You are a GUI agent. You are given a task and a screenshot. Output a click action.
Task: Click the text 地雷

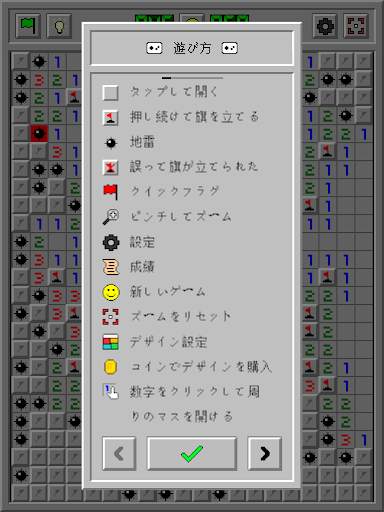142,142
